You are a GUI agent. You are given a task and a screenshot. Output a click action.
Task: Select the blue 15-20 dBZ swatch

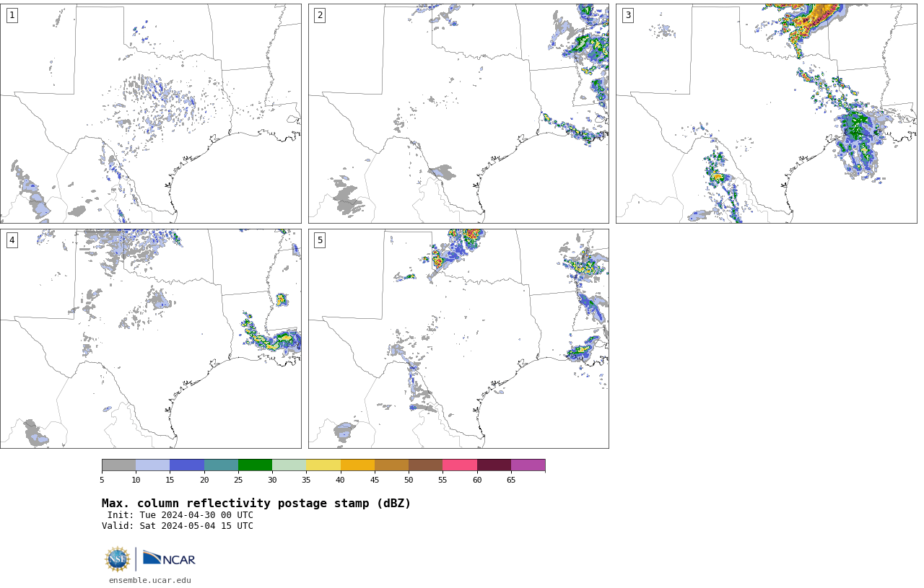[x=187, y=465]
